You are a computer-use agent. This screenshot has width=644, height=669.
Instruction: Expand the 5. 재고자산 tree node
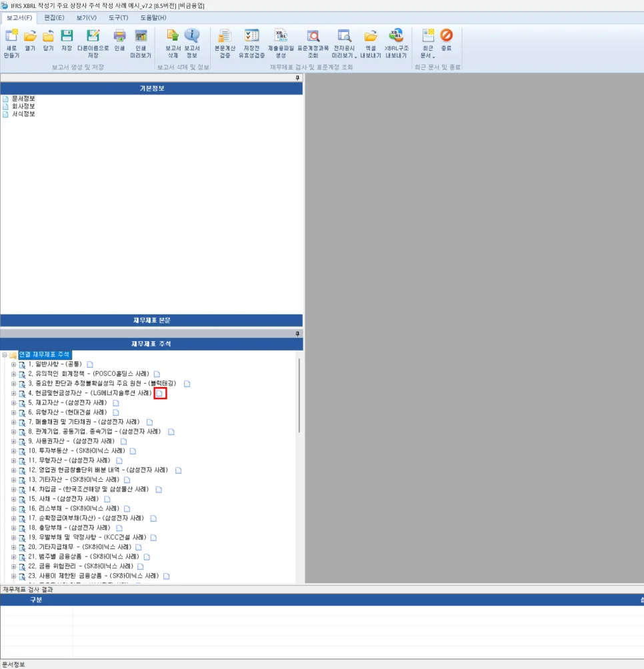click(13, 403)
